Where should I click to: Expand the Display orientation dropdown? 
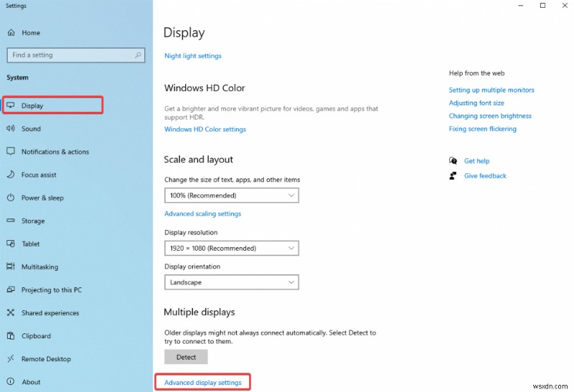pos(231,282)
